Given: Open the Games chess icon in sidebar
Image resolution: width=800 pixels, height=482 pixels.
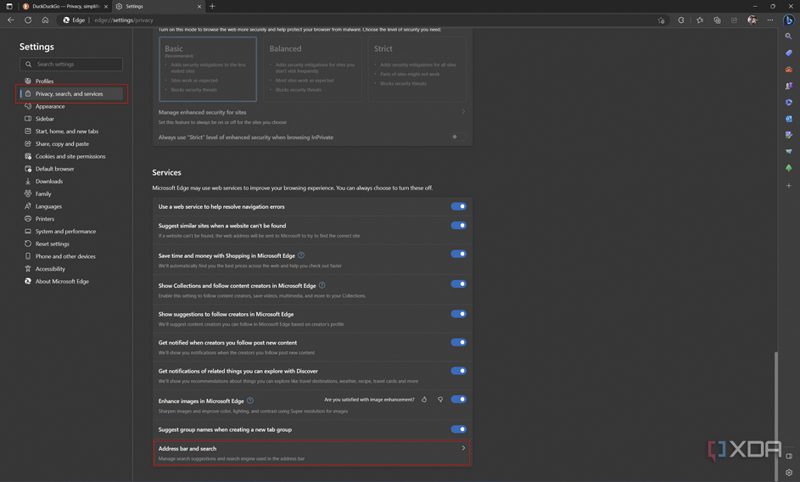Looking at the screenshot, I should [x=789, y=86].
